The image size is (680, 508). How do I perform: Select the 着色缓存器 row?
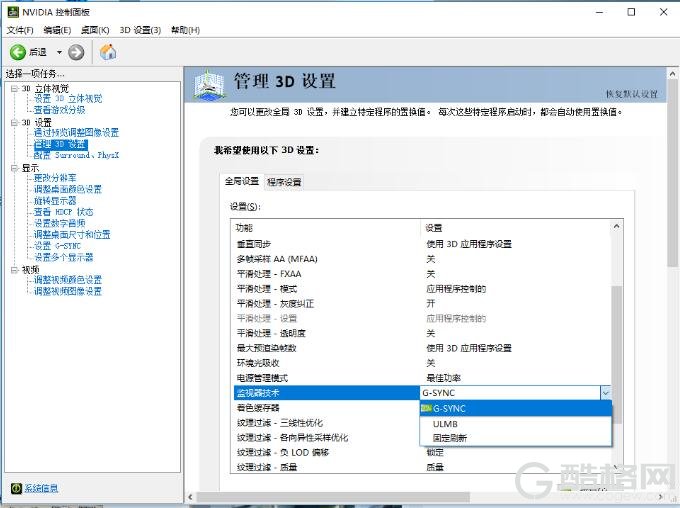pyautogui.click(x=327, y=408)
